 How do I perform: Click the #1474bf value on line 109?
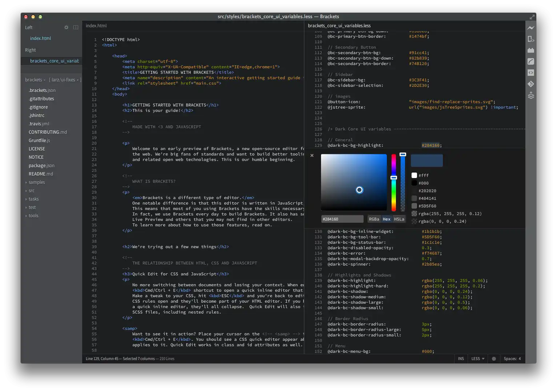coord(418,36)
